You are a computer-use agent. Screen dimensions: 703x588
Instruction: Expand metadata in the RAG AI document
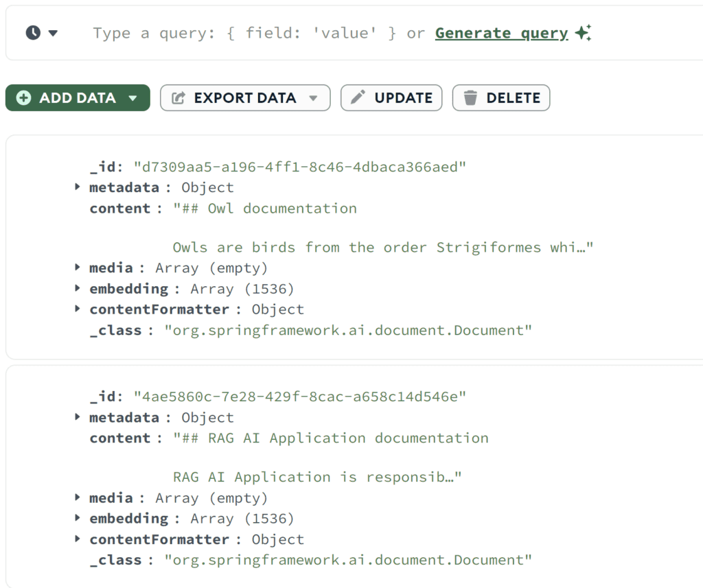point(78,417)
